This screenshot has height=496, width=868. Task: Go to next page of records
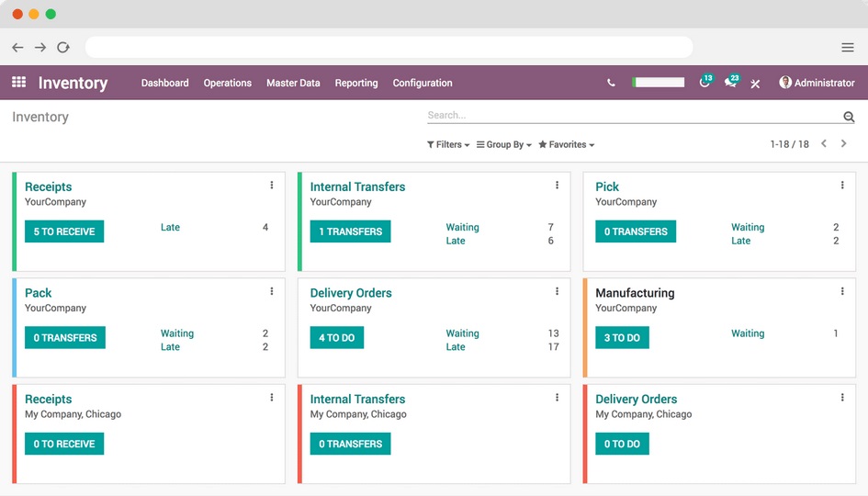tap(844, 144)
